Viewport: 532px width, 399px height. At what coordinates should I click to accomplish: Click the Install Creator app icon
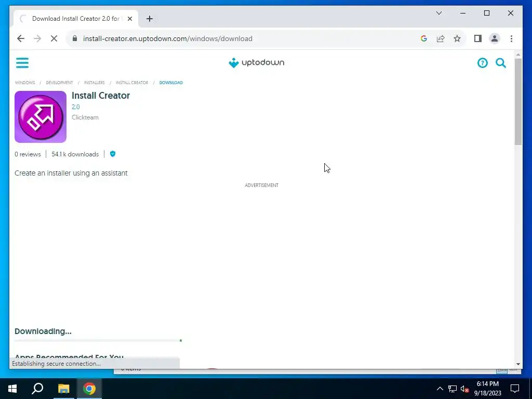click(x=41, y=117)
